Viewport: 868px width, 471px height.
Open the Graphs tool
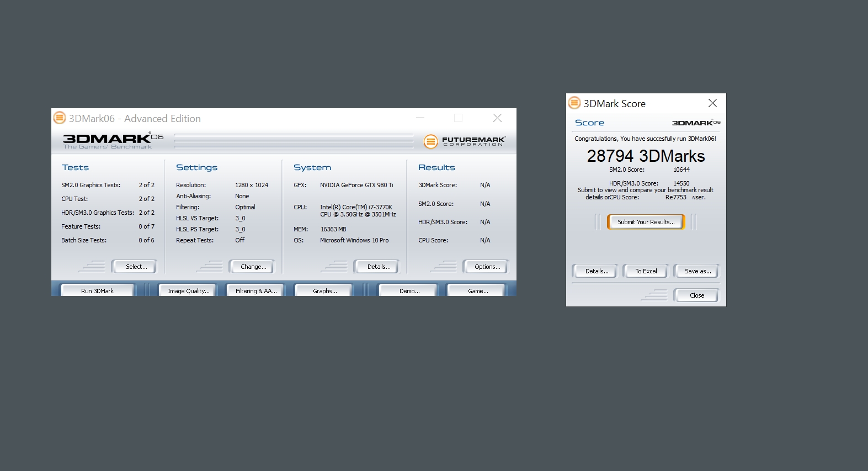(x=324, y=290)
